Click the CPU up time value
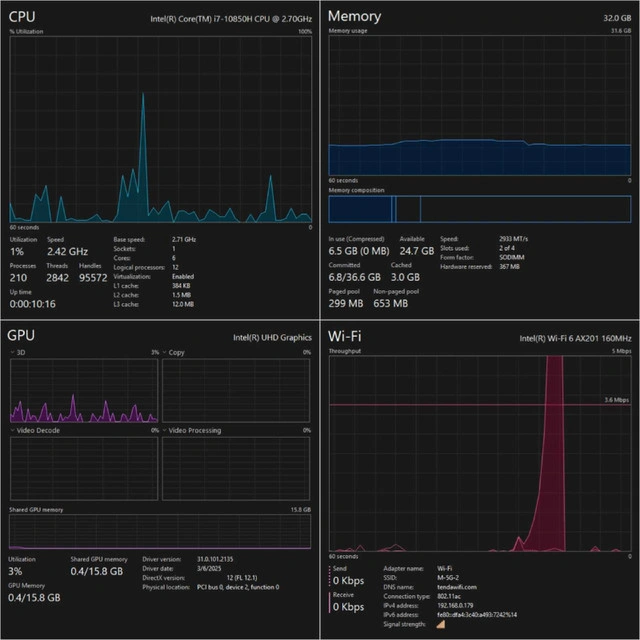Screen dimensions: 640x640 (35, 303)
